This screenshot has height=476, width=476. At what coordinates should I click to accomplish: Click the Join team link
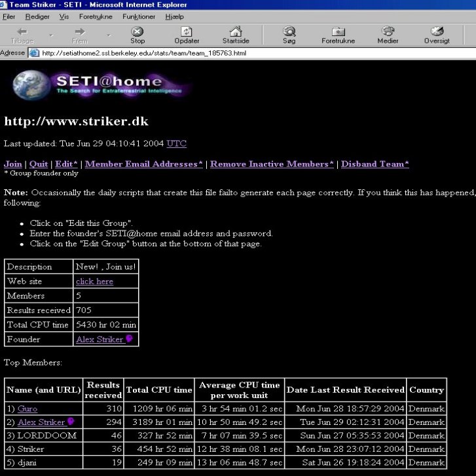pyautogui.click(x=12, y=164)
